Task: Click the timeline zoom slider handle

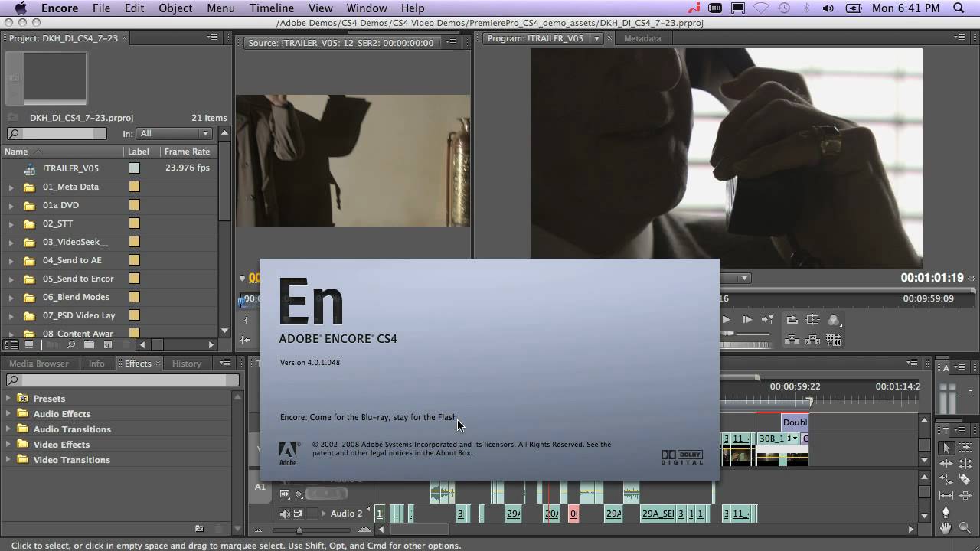Action: click(299, 530)
